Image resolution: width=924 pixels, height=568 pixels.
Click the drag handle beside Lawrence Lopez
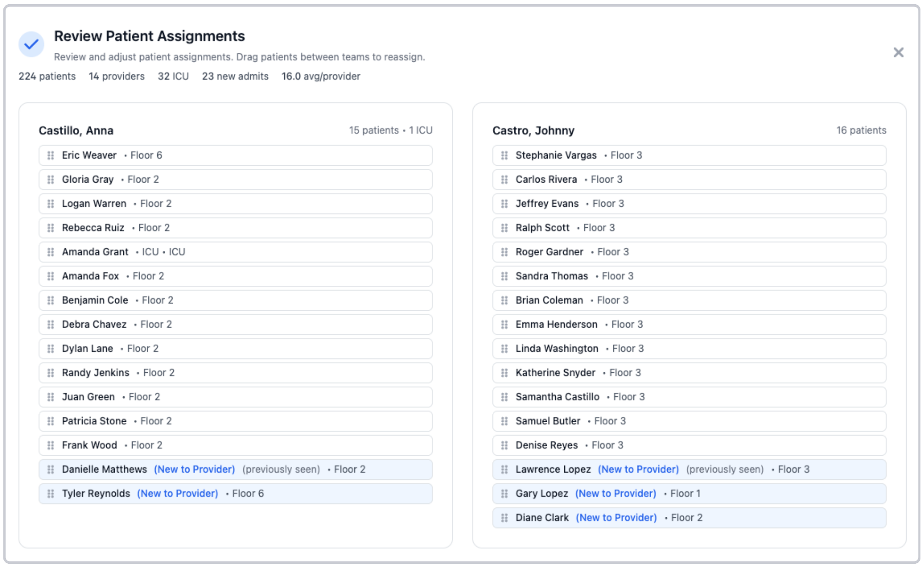click(503, 469)
